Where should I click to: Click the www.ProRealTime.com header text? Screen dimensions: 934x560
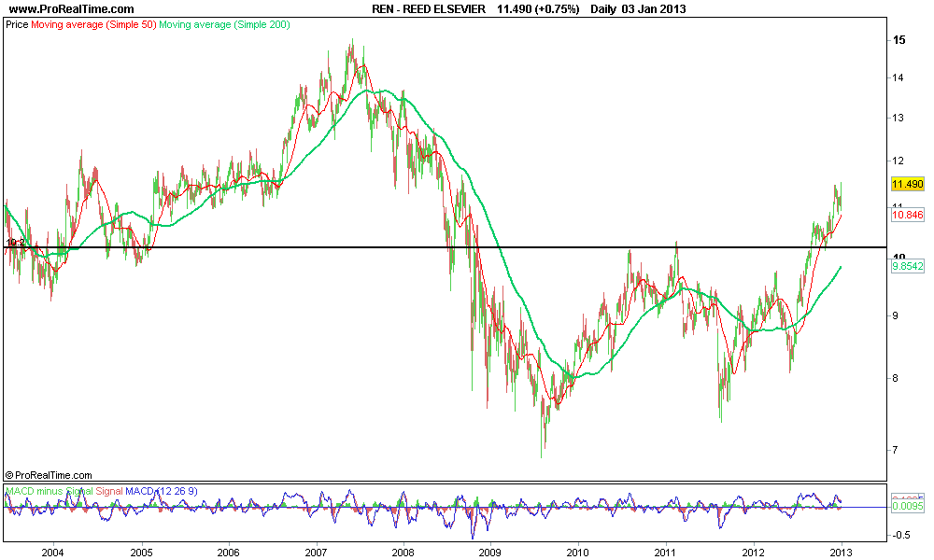point(72,9)
